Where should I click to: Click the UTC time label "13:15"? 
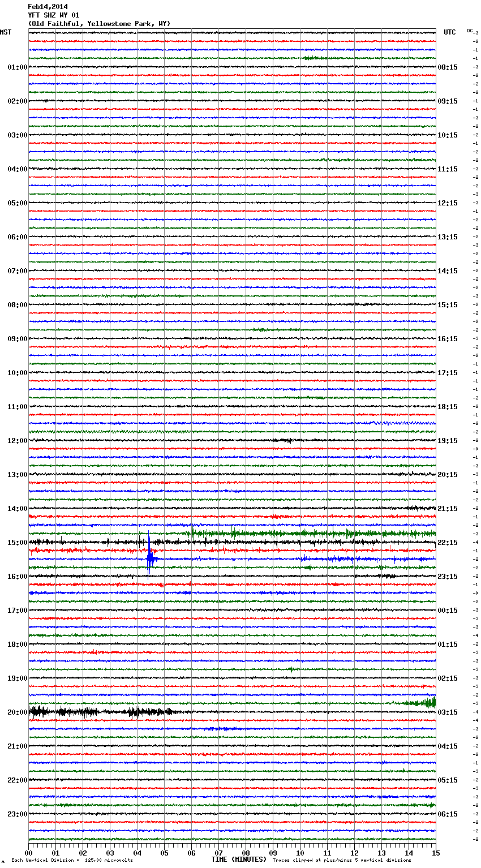point(448,237)
